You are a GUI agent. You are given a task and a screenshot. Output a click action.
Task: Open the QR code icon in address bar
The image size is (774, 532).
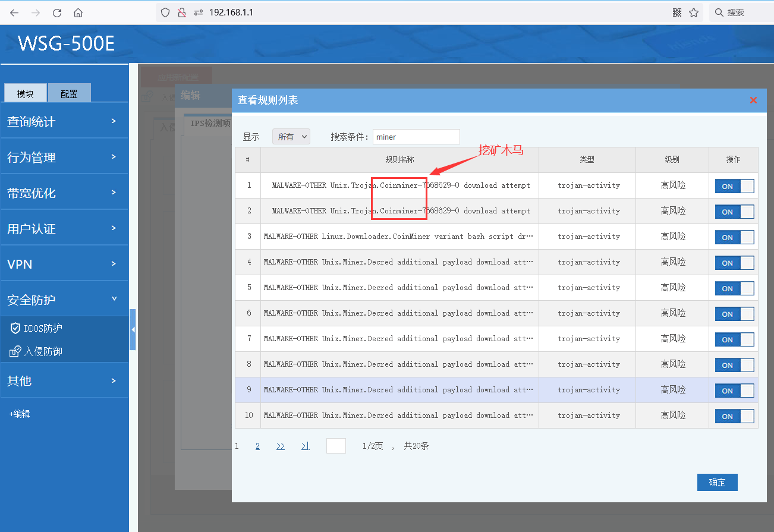pyautogui.click(x=677, y=12)
